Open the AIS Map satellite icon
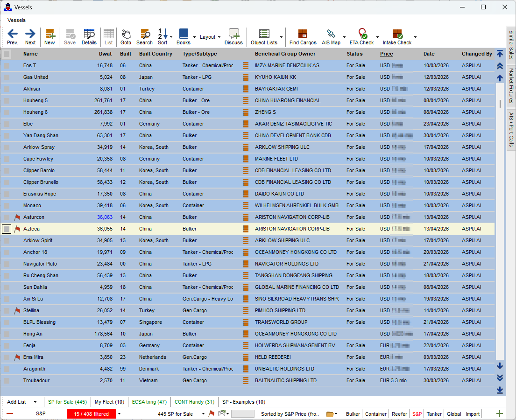The height and width of the screenshot is (420, 516). [331, 36]
